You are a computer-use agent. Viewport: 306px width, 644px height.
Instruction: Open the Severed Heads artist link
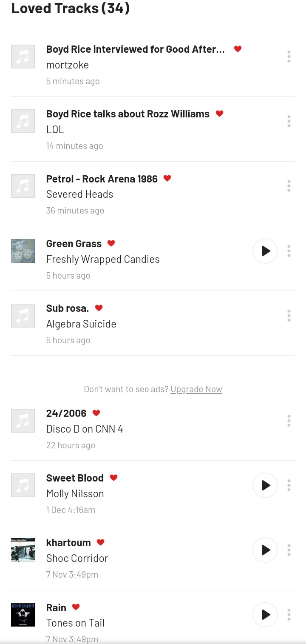click(79, 194)
